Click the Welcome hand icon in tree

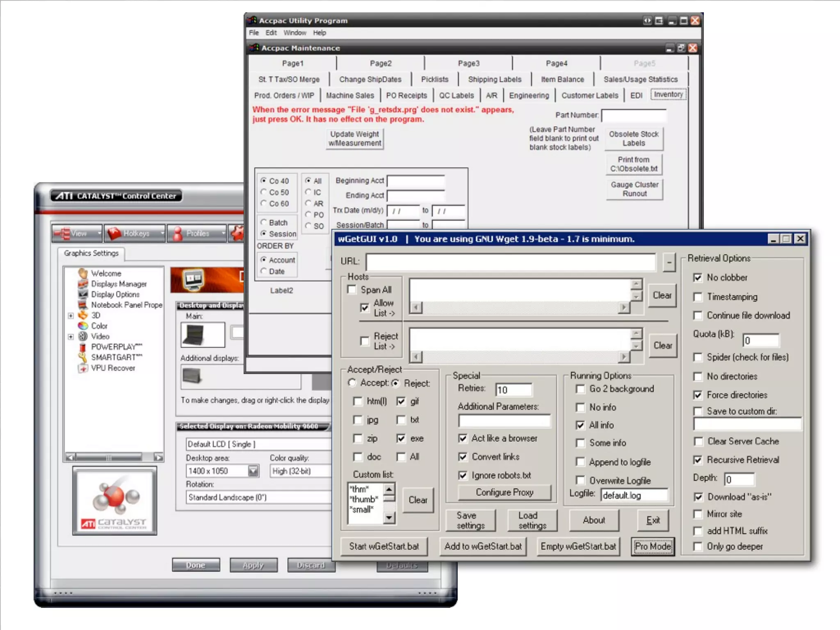coord(83,273)
